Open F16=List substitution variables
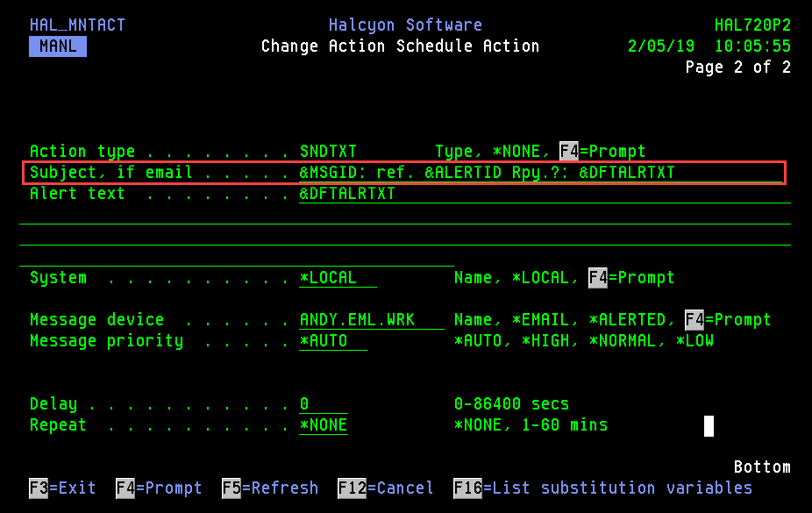 (x=602, y=488)
